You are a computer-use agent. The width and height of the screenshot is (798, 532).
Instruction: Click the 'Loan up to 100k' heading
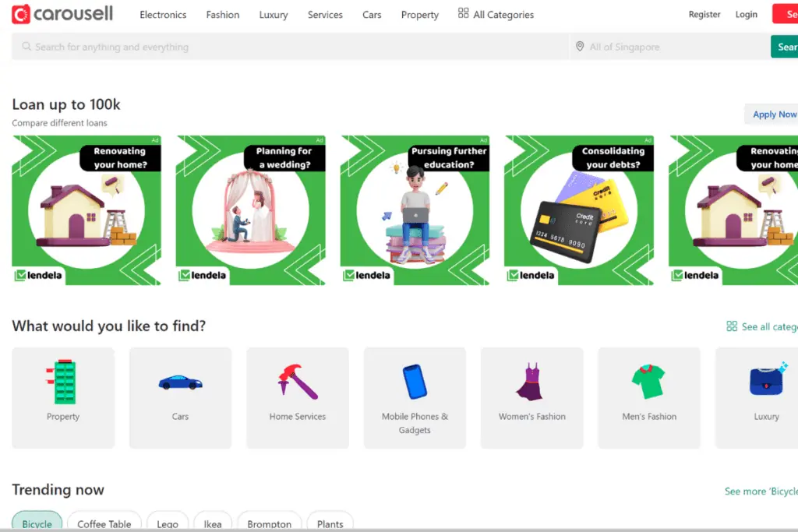click(66, 104)
